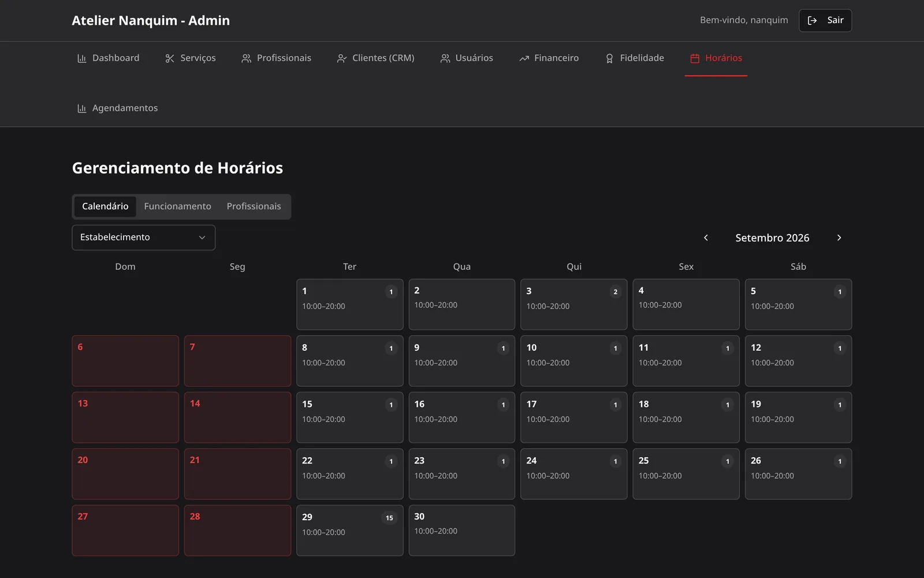Click the 15 badge on day 29
This screenshot has width=924, height=578.
389,518
